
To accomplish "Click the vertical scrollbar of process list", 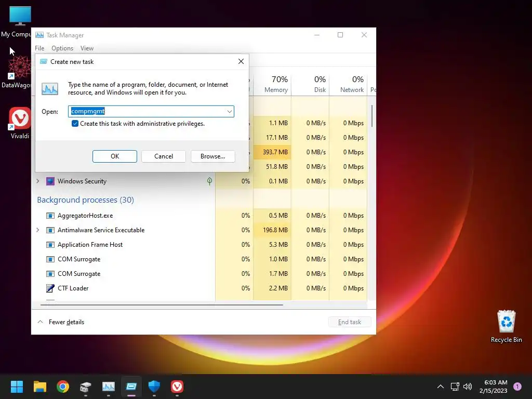I will pyautogui.click(x=372, y=116).
